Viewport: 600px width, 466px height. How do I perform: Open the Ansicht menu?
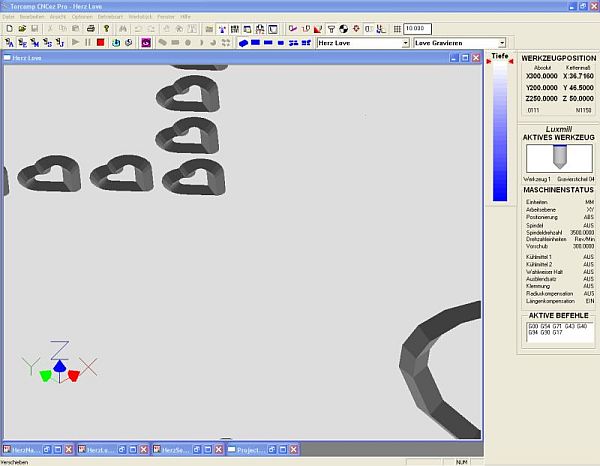click(58, 17)
